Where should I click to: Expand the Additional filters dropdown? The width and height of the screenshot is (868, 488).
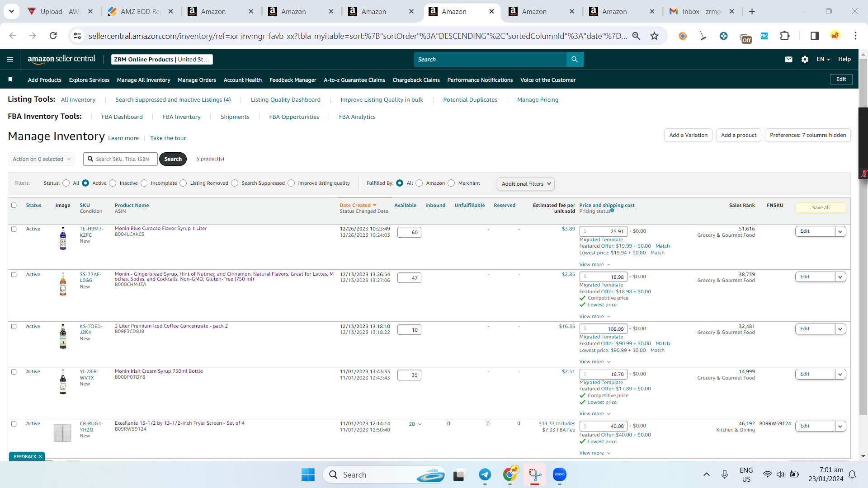tap(525, 184)
